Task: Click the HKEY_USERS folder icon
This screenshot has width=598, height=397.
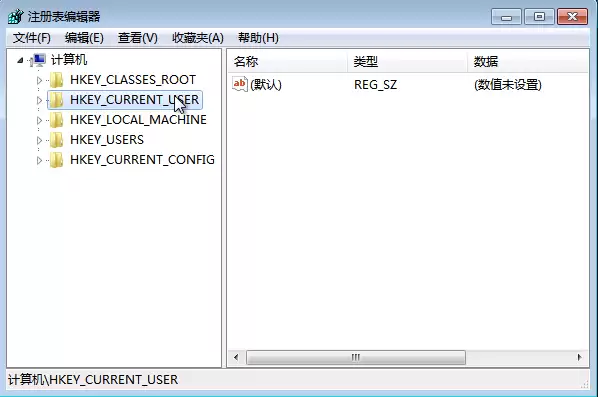Action: 57,140
